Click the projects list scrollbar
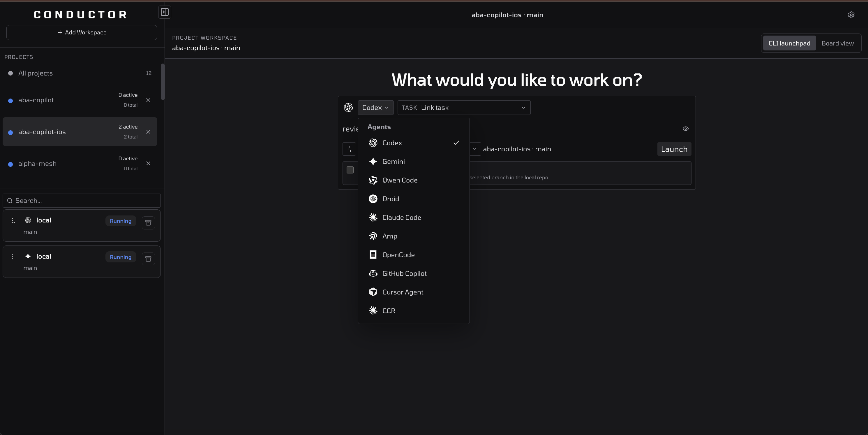The width and height of the screenshot is (868, 435). coord(163,82)
